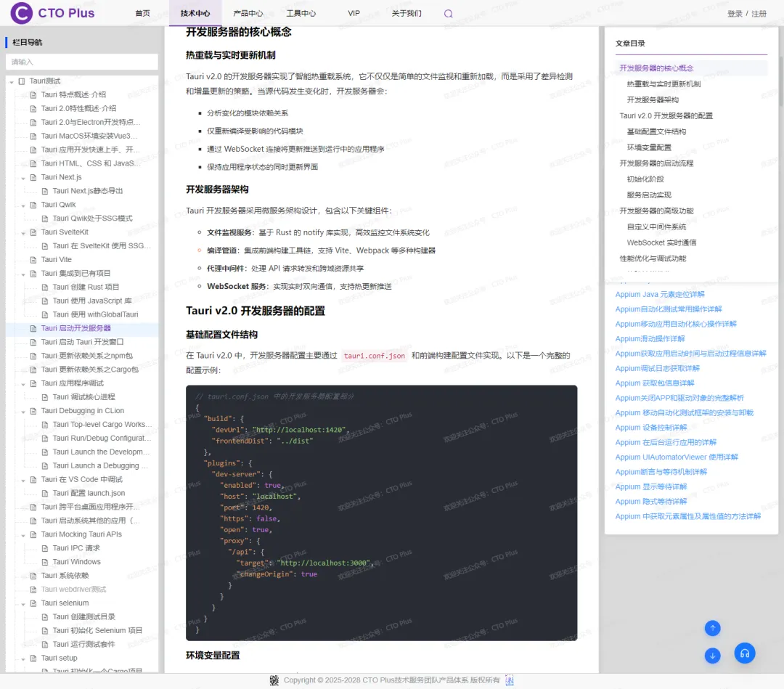The image size is (784, 689).
Task: Click document icon beside Tauri 启动开发服务器
Action: tap(33, 328)
